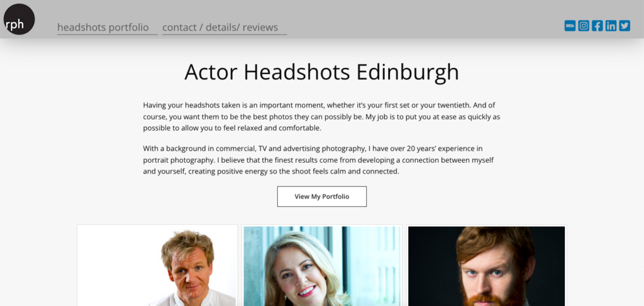Screen dimensions: 644x306
Task: Open the Instagram social icon
Action: click(x=584, y=26)
